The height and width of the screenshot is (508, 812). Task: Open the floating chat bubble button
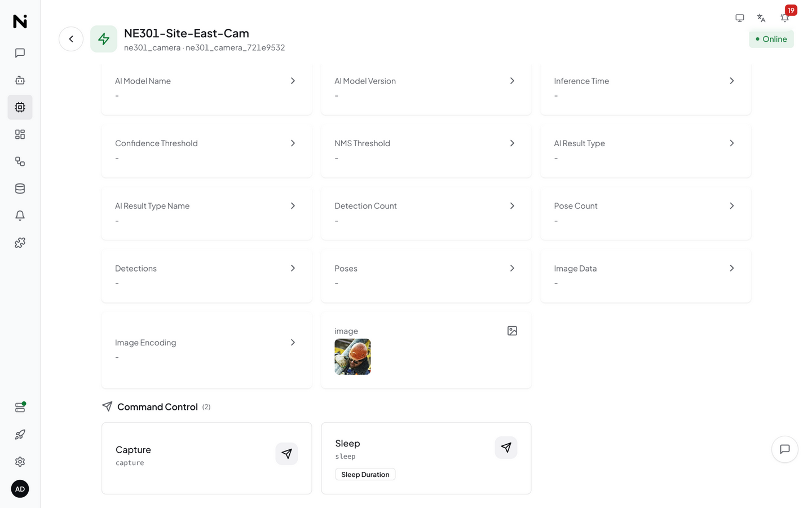pyautogui.click(x=785, y=449)
